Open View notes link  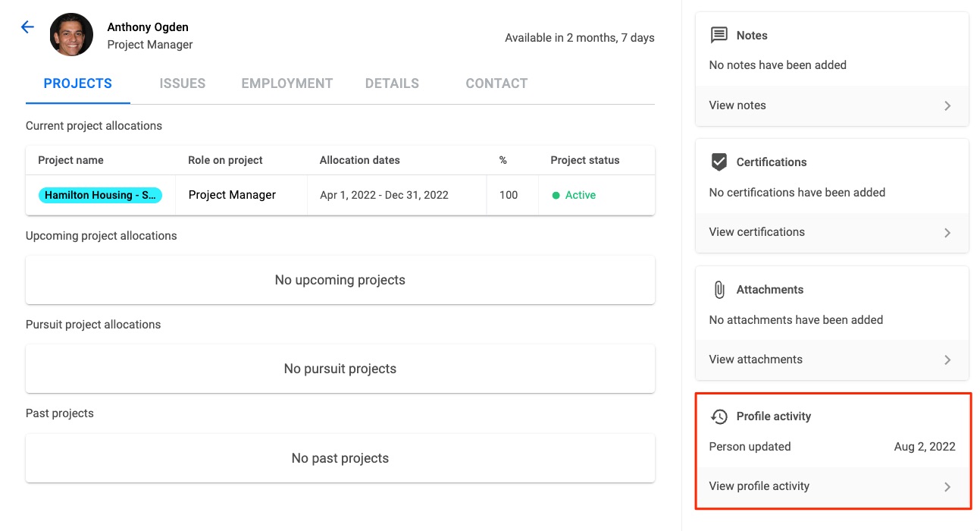coord(737,105)
